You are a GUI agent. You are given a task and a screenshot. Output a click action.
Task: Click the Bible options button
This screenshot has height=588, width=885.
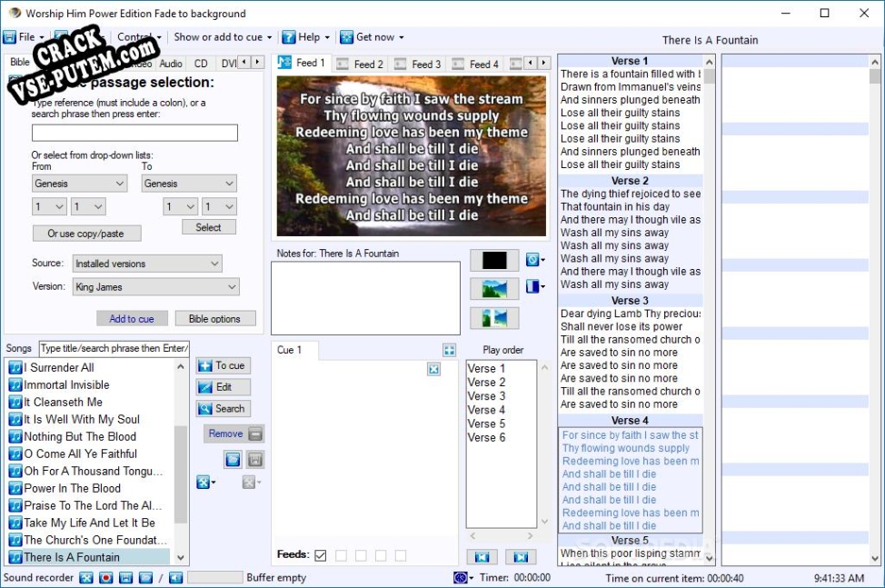214,319
